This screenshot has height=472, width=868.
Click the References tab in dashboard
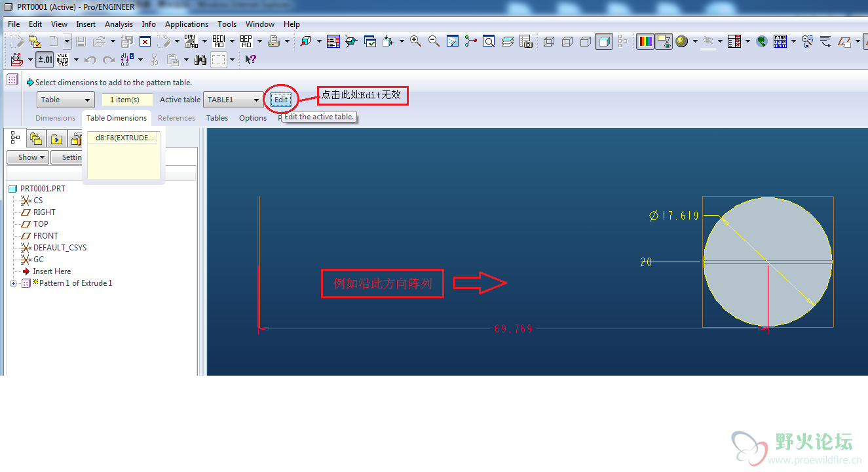coord(176,118)
